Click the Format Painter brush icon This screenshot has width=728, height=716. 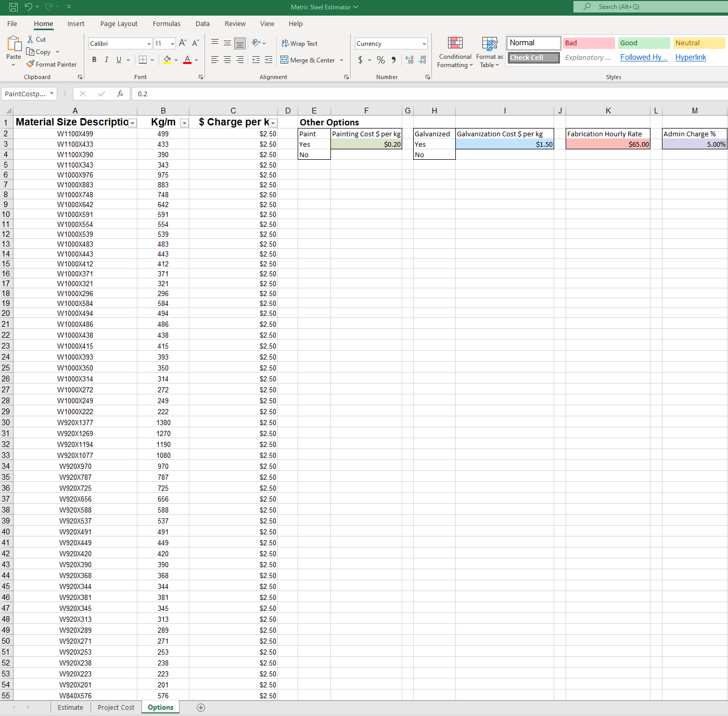point(31,64)
